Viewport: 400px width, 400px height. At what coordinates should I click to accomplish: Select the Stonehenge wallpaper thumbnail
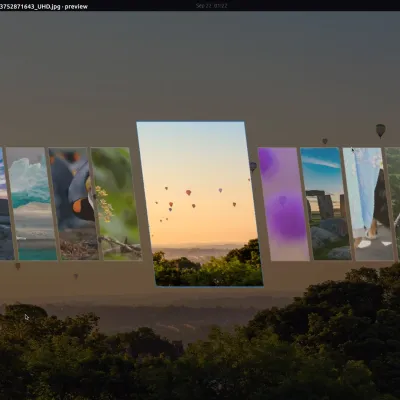(x=326, y=204)
